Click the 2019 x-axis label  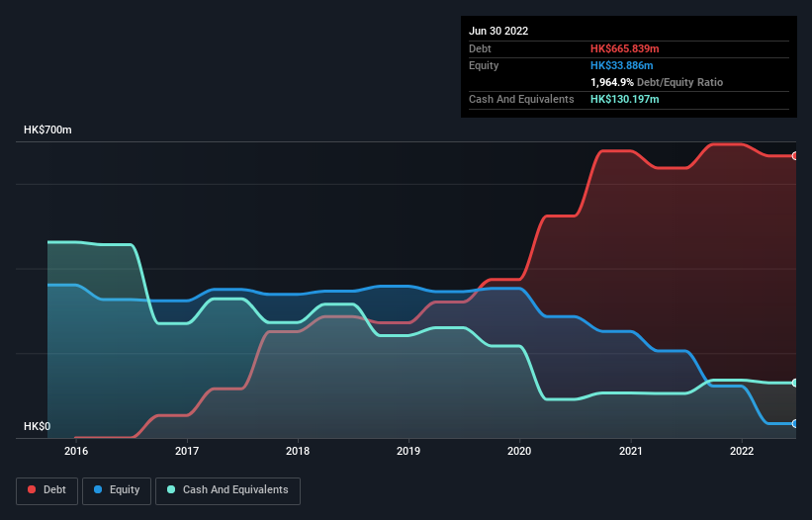(x=408, y=451)
